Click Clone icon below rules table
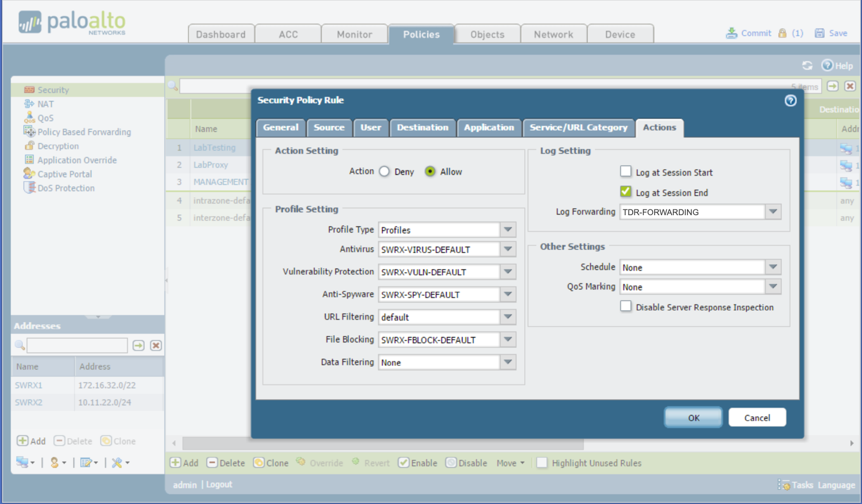 (x=259, y=463)
